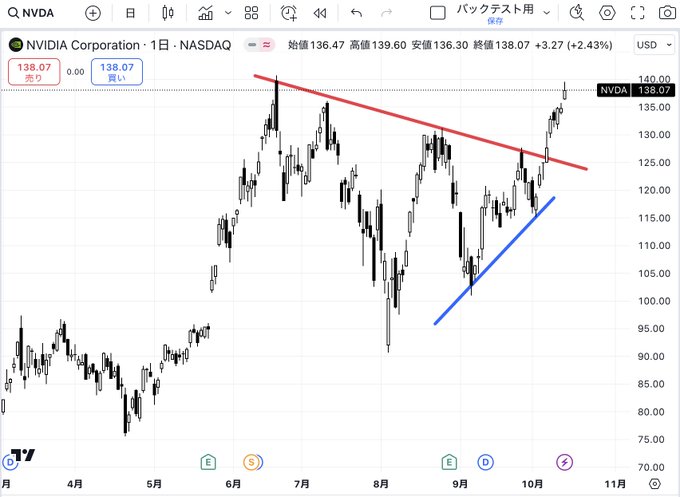Undo last chart action
680x497 pixels.
click(356, 13)
